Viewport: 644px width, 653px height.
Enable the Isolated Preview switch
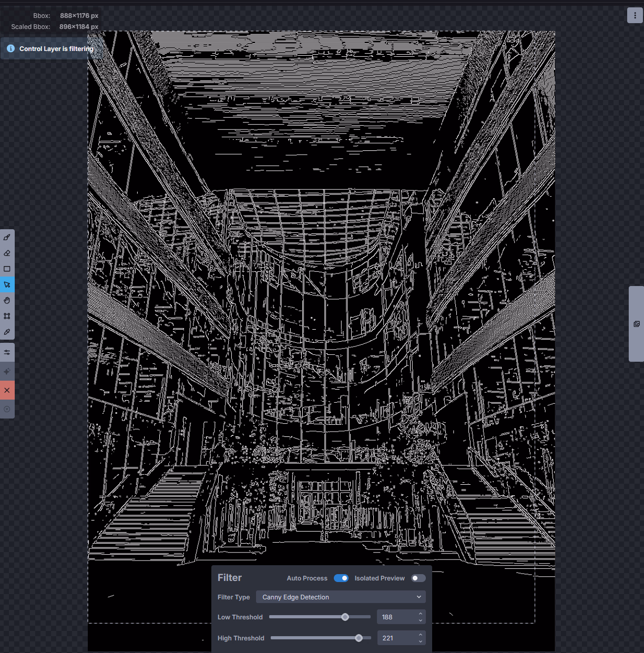(x=418, y=578)
